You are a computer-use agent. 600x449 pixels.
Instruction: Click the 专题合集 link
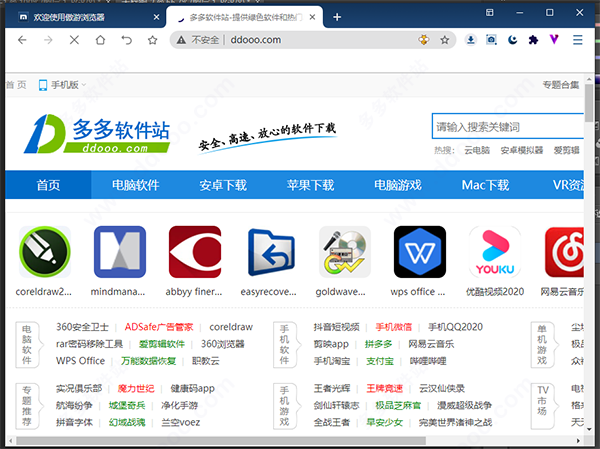561,85
